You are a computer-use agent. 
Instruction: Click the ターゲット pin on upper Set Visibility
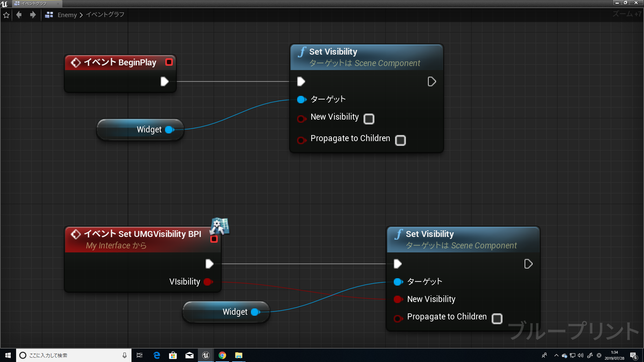pos(301,99)
